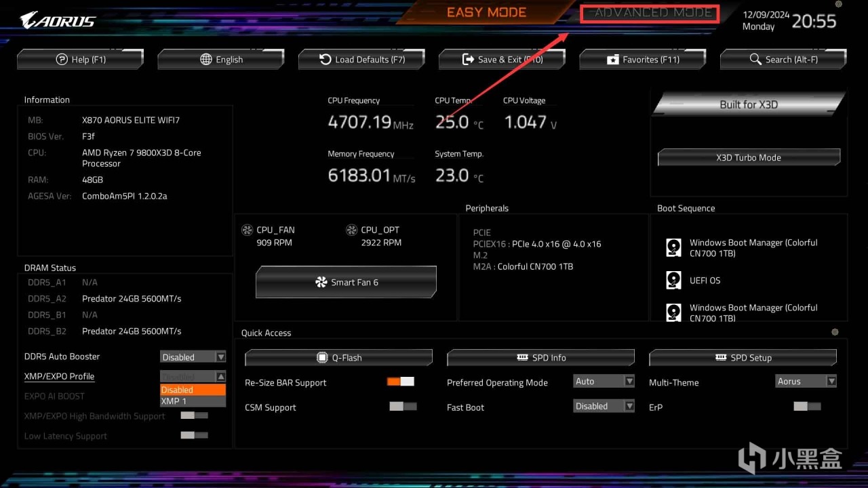Open Favorites via the star folder icon
Viewport: 868px width, 488px height.
point(612,60)
